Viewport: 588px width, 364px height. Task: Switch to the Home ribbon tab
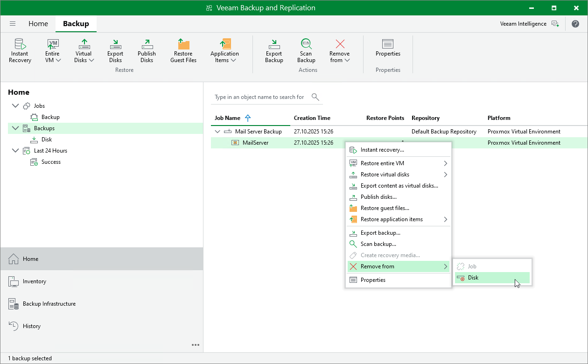[38, 24]
